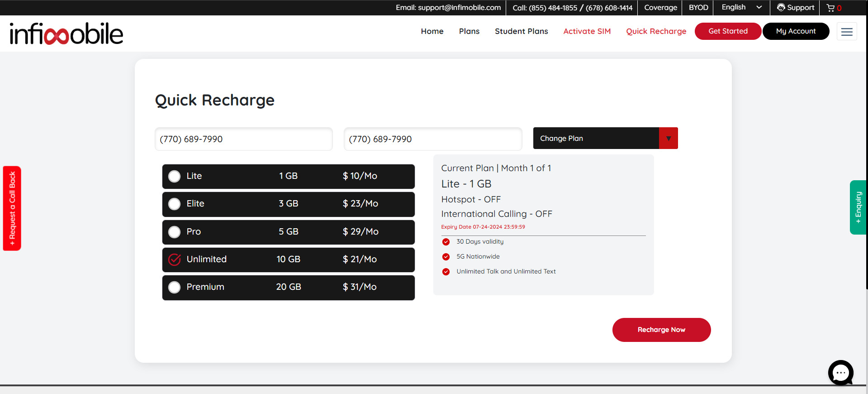Open the hamburger menu icon
Viewport: 868px width, 394px height.
(x=847, y=32)
